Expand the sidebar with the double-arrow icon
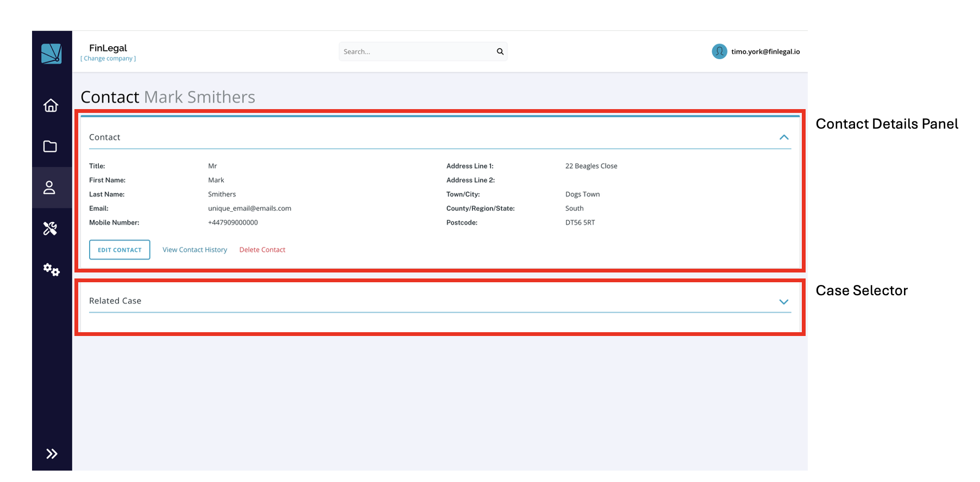The height and width of the screenshot is (482, 980). click(x=52, y=454)
